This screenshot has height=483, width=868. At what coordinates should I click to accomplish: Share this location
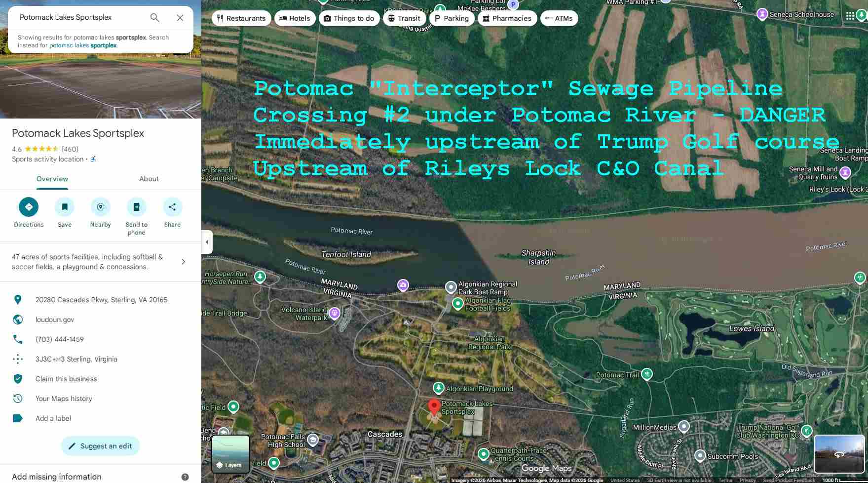coord(172,207)
